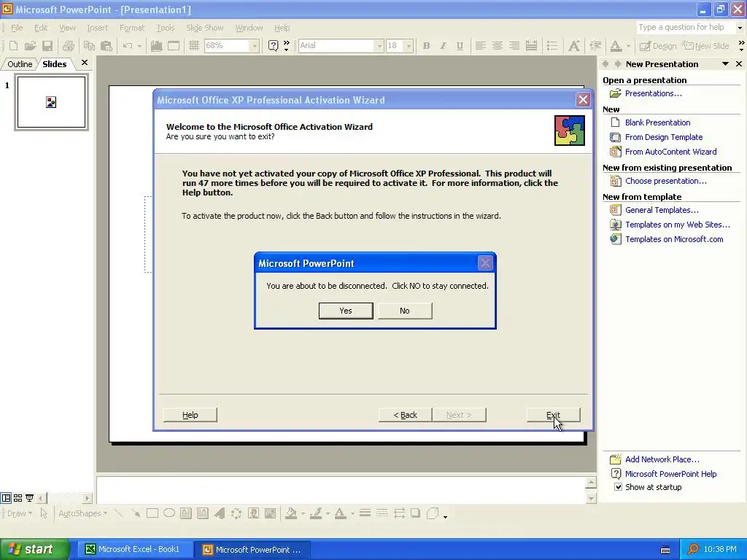The height and width of the screenshot is (560, 747).
Task: Click the Fill Color paint bucket icon
Action: click(x=291, y=513)
